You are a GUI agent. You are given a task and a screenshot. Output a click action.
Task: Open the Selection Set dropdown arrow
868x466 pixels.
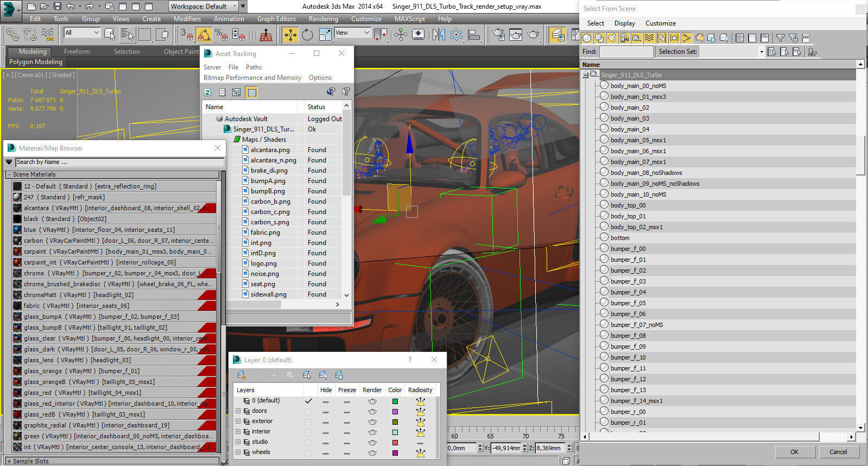point(762,52)
